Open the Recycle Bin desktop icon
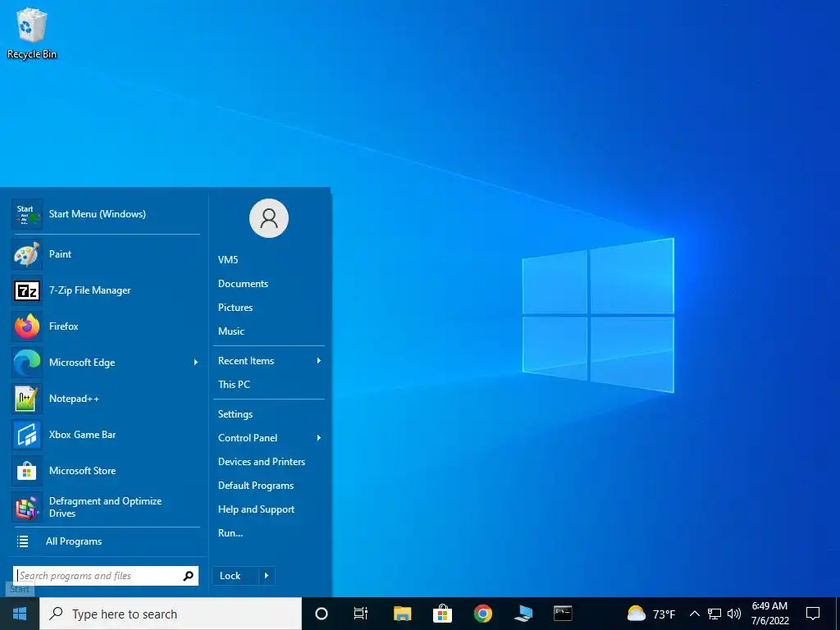840x630 pixels. [32, 32]
